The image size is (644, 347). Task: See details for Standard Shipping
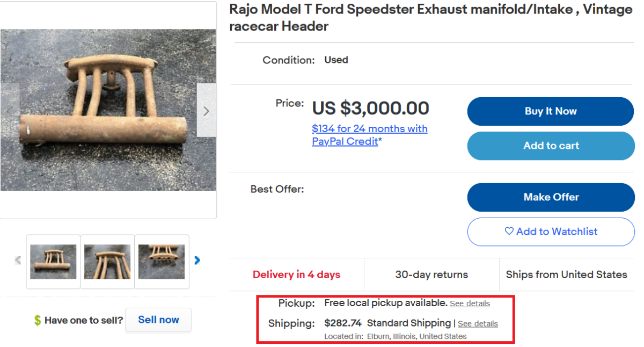[x=478, y=324]
